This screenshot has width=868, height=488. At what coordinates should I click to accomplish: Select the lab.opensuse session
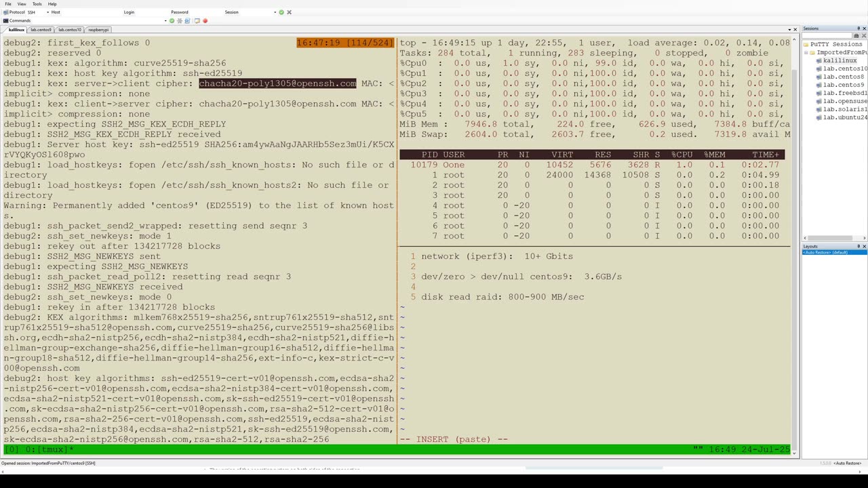846,101
